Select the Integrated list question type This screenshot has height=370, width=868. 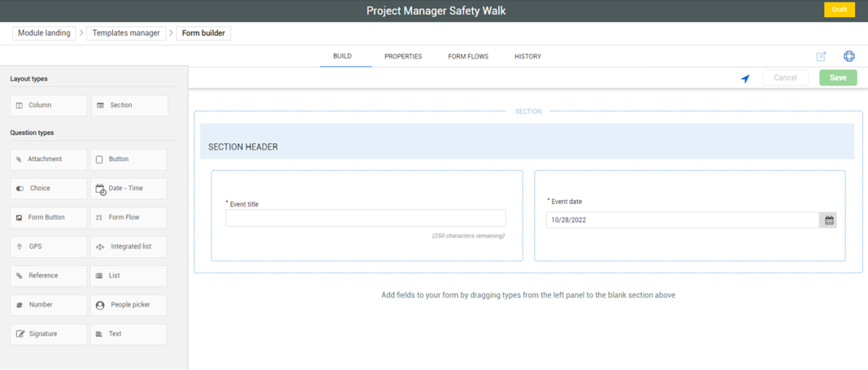pyautogui.click(x=128, y=246)
